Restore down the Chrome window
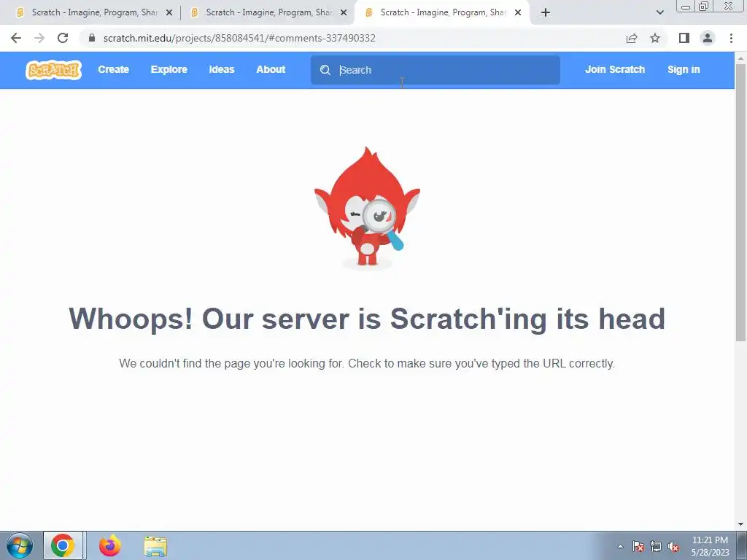This screenshot has height=560, width=747. click(x=704, y=6)
